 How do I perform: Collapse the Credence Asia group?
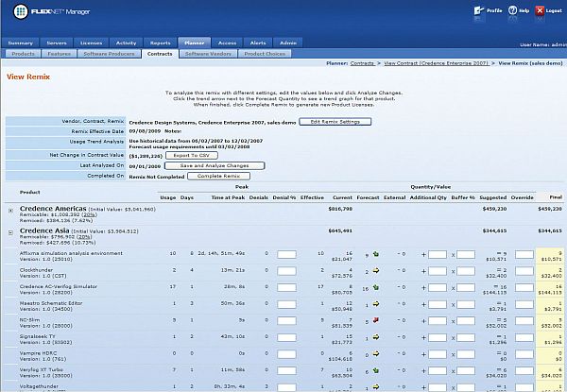click(10, 233)
